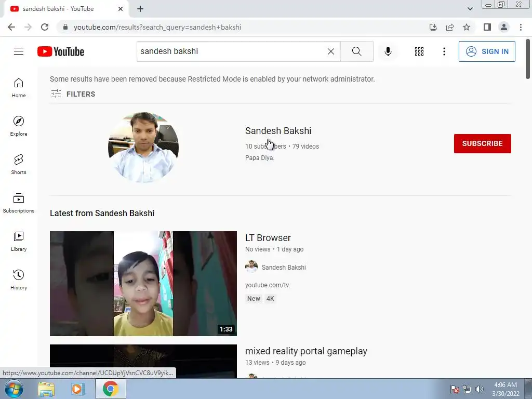
Task: Open the Chrome three-dot menu
Action: point(521,27)
